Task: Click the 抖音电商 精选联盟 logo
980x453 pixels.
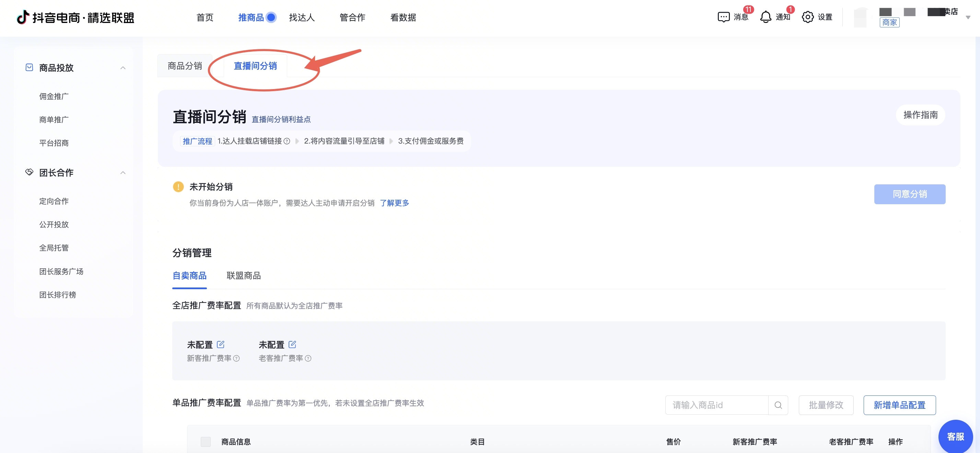Action: coord(76,17)
